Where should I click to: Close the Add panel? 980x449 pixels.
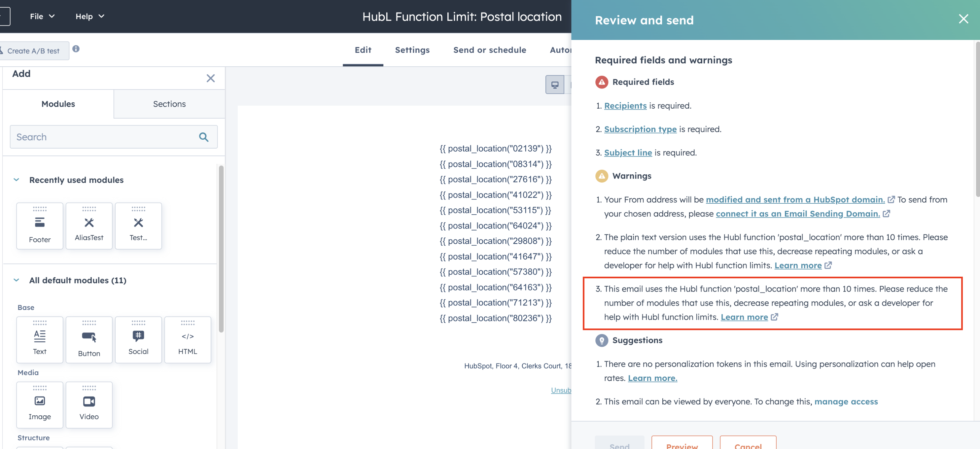(x=210, y=78)
